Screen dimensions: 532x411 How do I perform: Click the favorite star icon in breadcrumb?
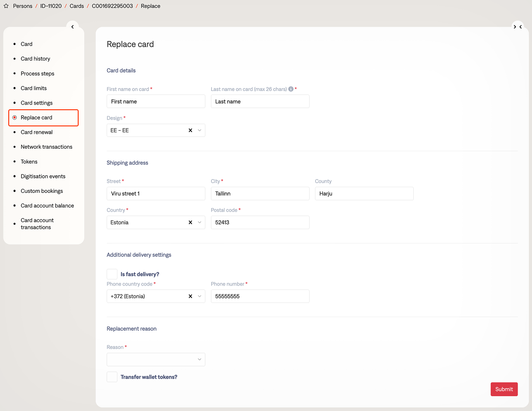tap(6, 6)
